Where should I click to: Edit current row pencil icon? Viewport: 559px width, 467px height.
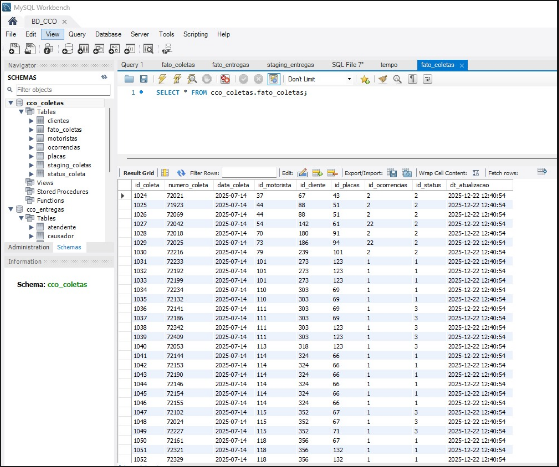303,173
